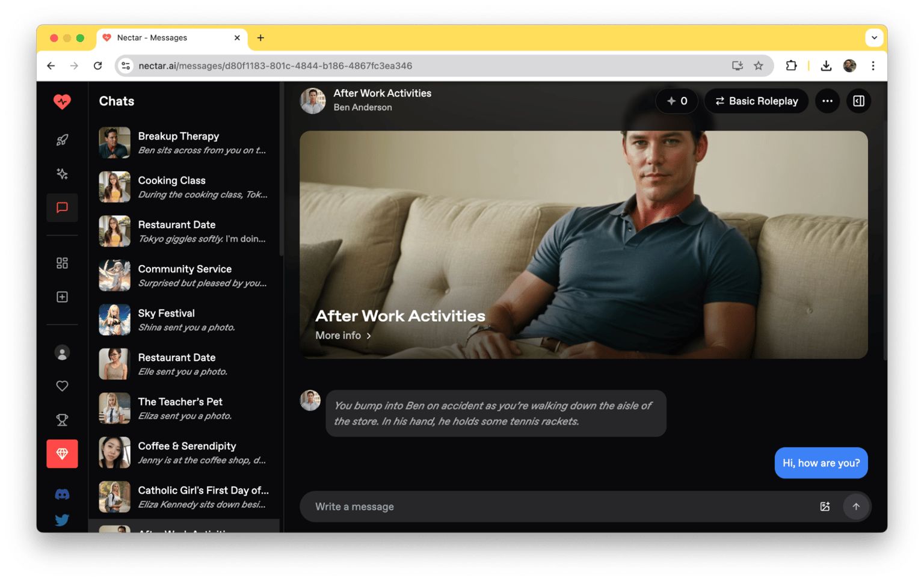This screenshot has height=581, width=924.
Task: Select the Nectar - Messages tab
Action: click(172, 37)
